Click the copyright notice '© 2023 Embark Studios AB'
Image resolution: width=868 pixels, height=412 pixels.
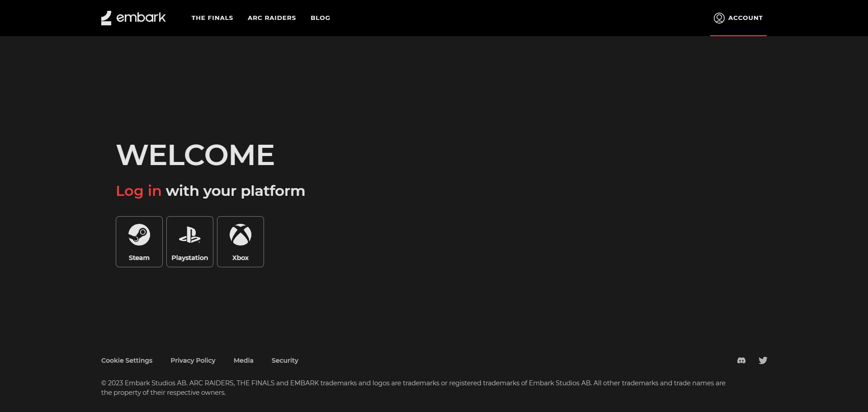[x=144, y=383]
